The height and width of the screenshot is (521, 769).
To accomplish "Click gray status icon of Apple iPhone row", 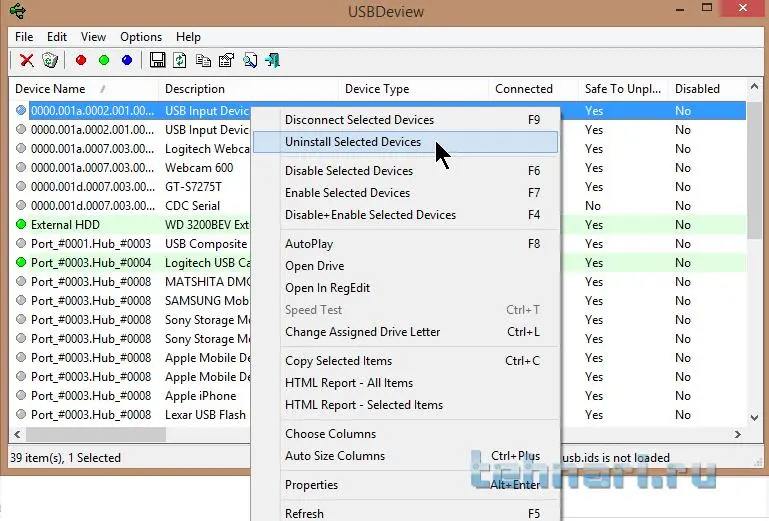I will click(x=21, y=395).
